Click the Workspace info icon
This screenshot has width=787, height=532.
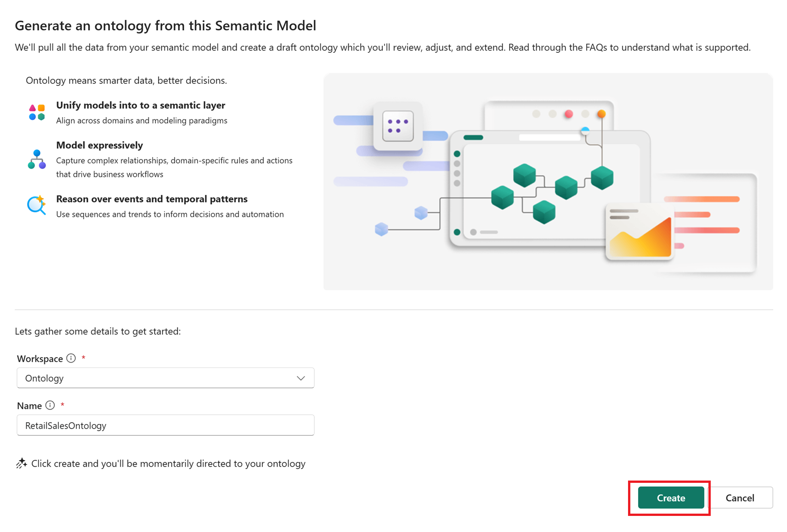(x=71, y=358)
